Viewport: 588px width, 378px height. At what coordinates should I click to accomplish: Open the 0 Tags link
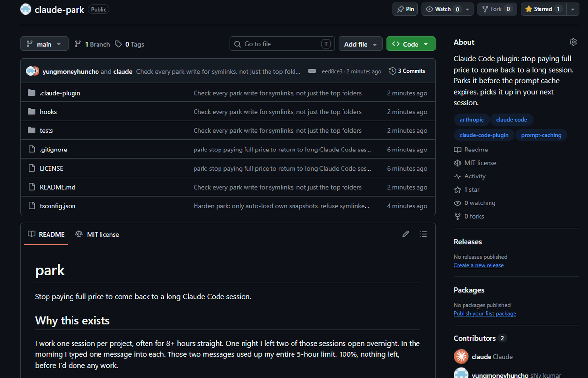click(129, 44)
